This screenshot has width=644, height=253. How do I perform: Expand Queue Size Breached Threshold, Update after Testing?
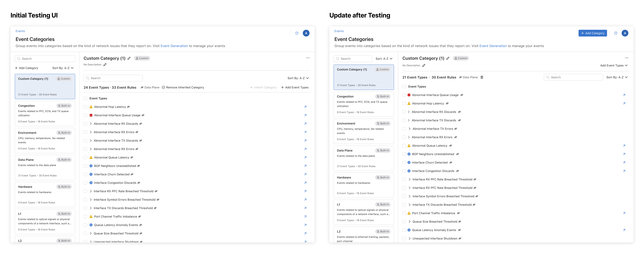410,222
